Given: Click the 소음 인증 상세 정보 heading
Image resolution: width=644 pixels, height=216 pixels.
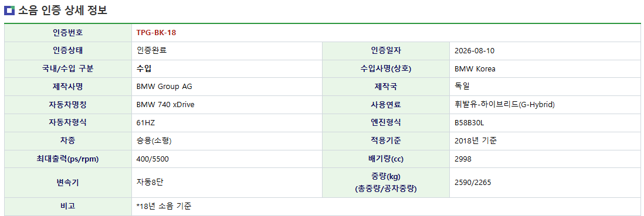Looking at the screenshot, I should click(62, 11).
